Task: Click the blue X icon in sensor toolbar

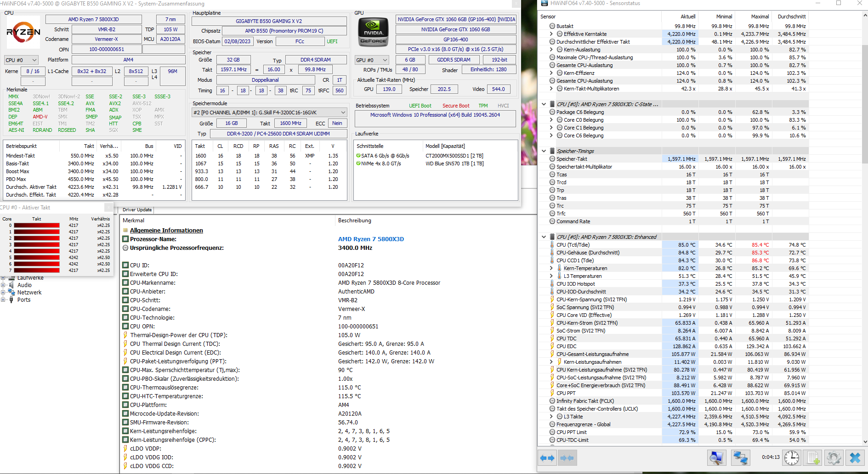Action: pyautogui.click(x=855, y=458)
